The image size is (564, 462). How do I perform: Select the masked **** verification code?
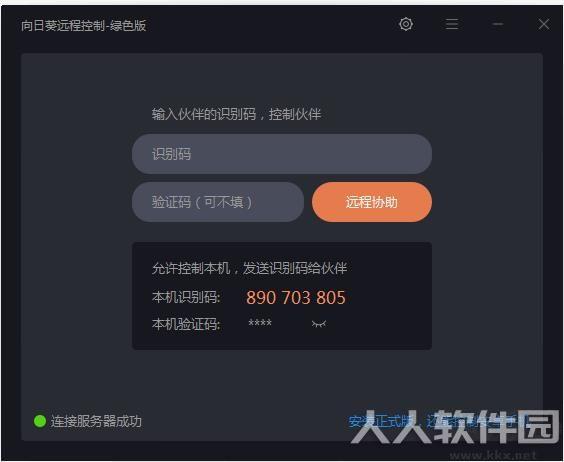click(260, 323)
